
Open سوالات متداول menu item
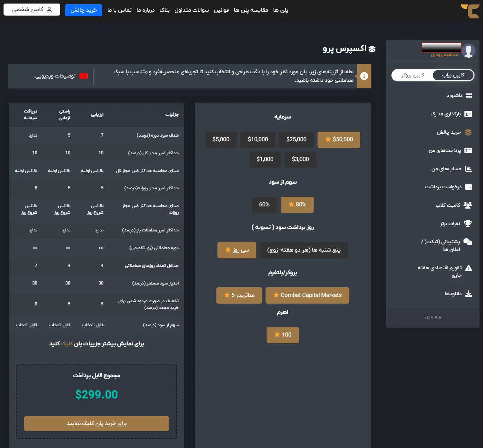tap(192, 10)
